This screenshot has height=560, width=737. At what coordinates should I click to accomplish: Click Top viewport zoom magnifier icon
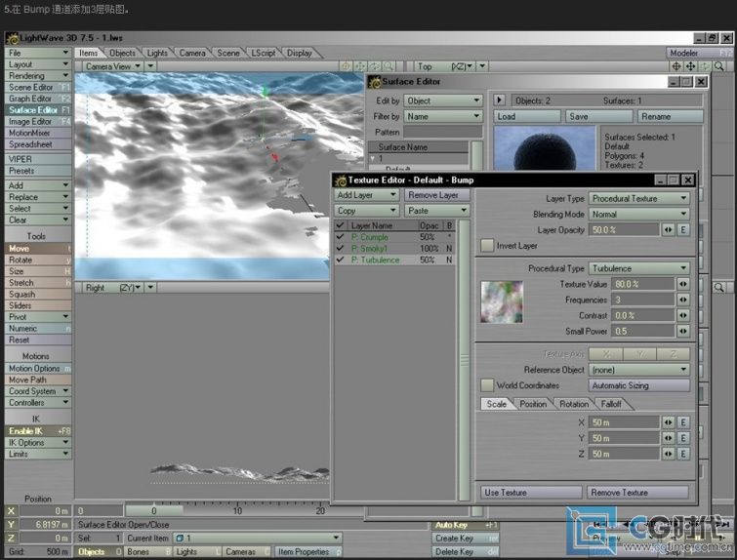point(718,66)
